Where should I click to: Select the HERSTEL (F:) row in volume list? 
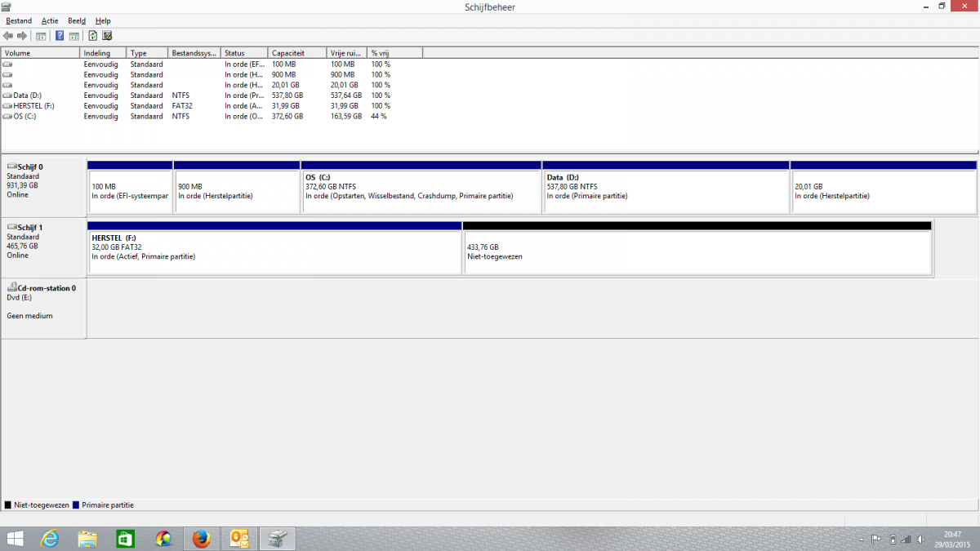pos(212,106)
